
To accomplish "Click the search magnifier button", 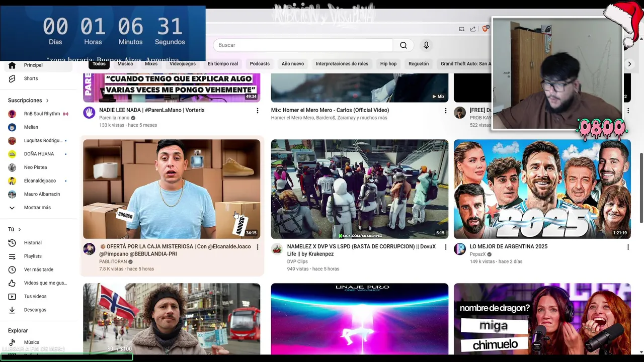I will [x=403, y=45].
